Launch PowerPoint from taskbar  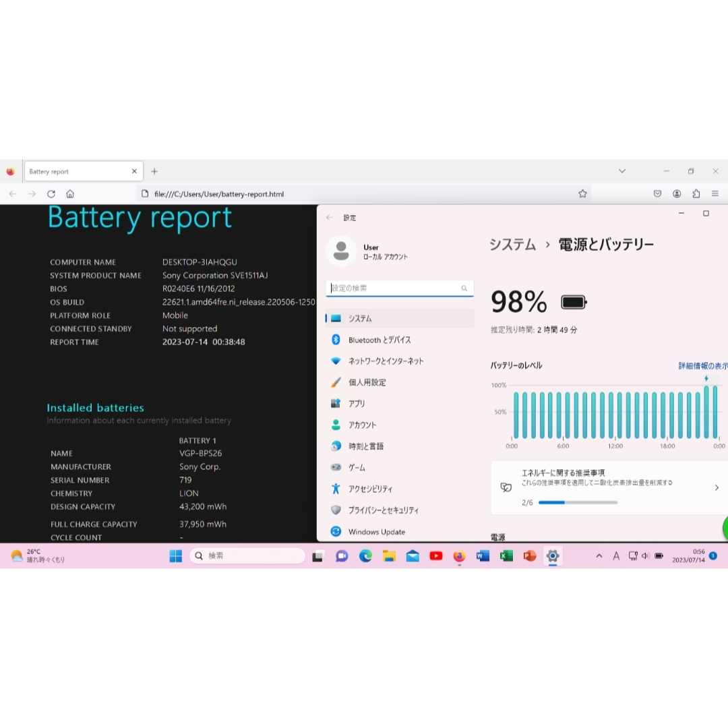point(530,555)
